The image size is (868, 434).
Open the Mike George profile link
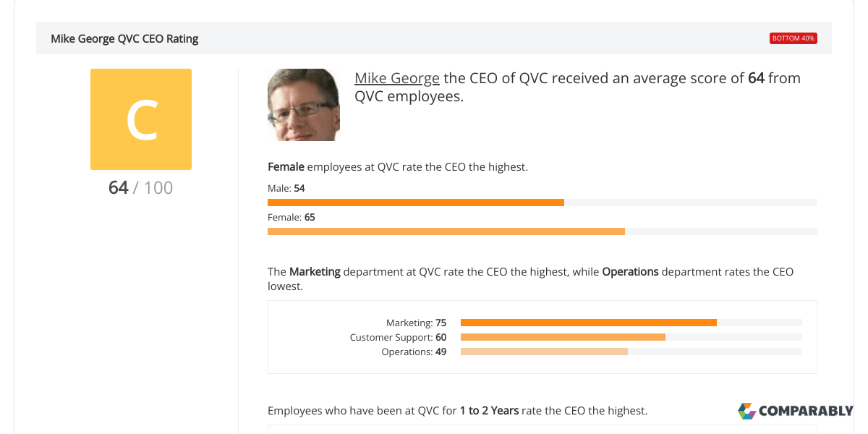(x=397, y=78)
